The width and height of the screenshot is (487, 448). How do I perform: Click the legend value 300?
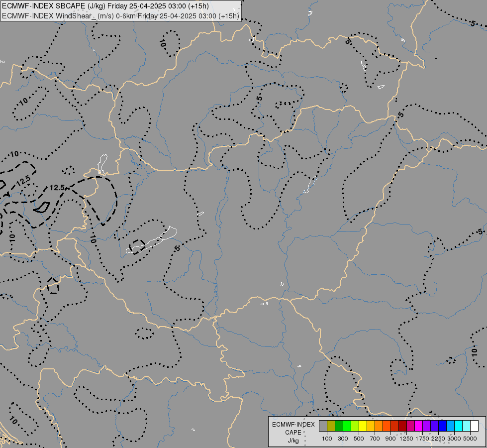point(343,439)
